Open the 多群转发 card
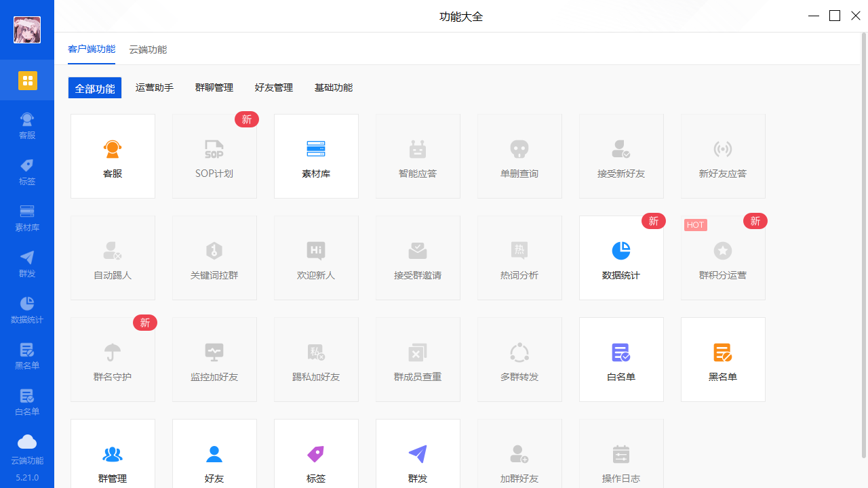Image resolution: width=868 pixels, height=488 pixels. pyautogui.click(x=519, y=359)
